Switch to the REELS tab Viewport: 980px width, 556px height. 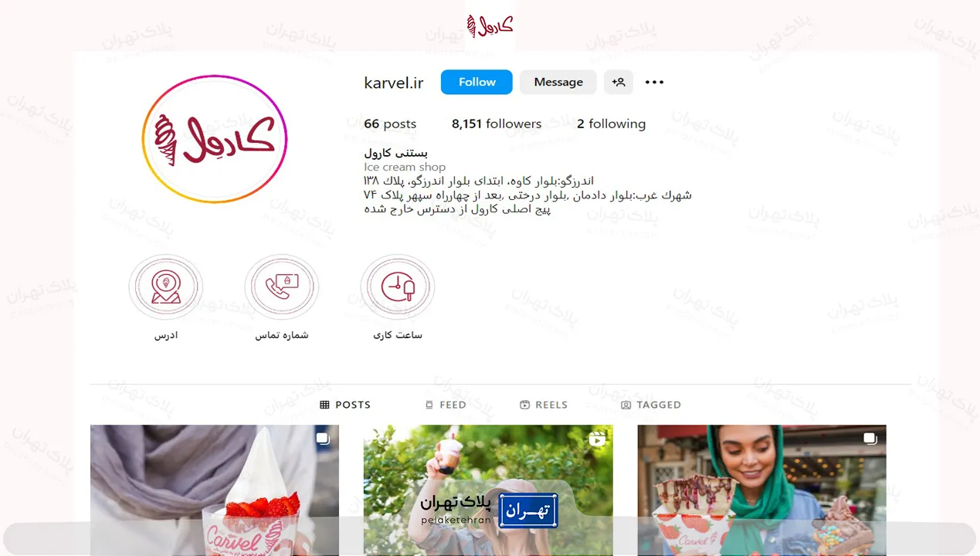pyautogui.click(x=544, y=405)
